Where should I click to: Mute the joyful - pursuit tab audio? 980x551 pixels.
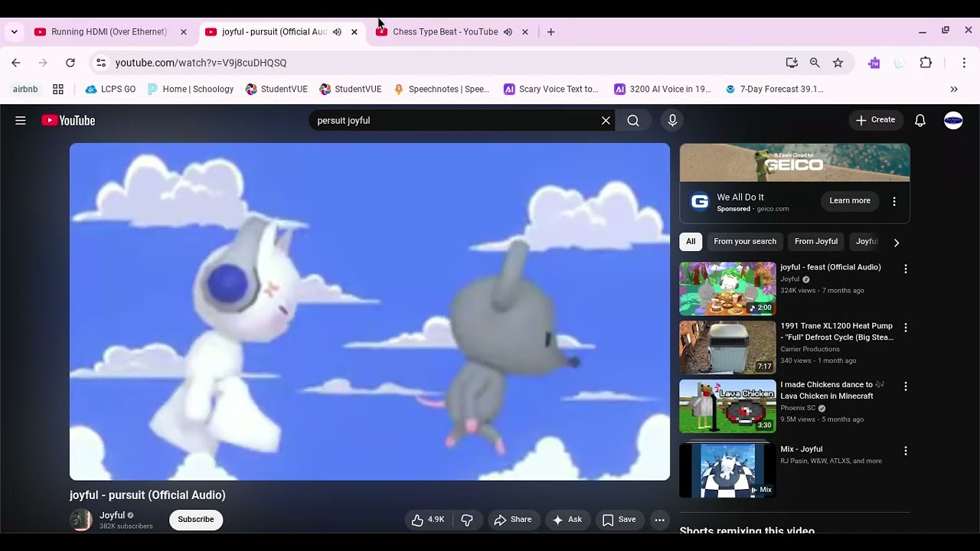coord(337,32)
